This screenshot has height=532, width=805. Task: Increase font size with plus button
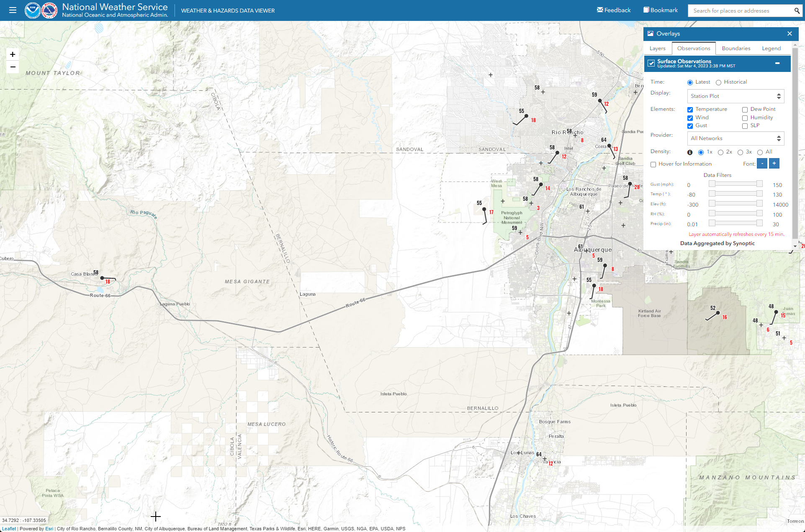(774, 164)
